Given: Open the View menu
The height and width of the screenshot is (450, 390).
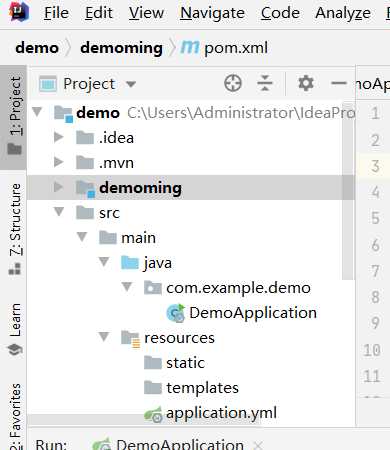Looking at the screenshot, I should click(146, 13).
